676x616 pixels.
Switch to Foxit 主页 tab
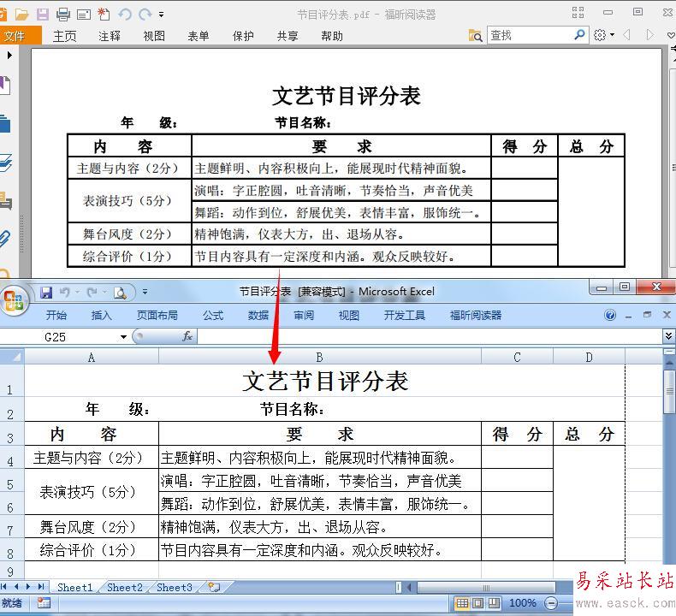click(65, 36)
